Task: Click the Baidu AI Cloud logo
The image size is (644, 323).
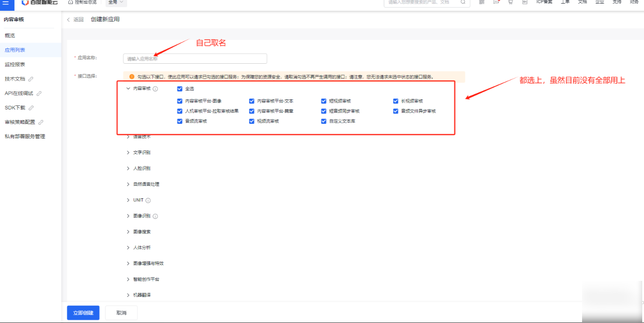Action: coord(40,3)
